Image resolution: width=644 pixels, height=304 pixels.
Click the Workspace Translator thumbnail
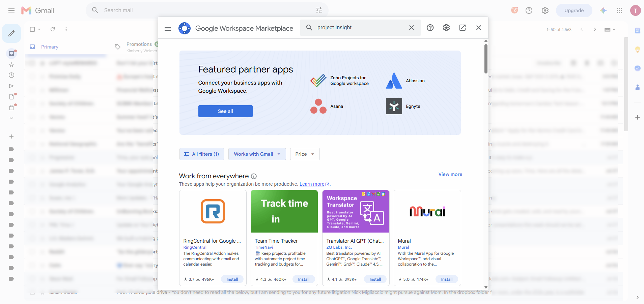click(x=356, y=211)
